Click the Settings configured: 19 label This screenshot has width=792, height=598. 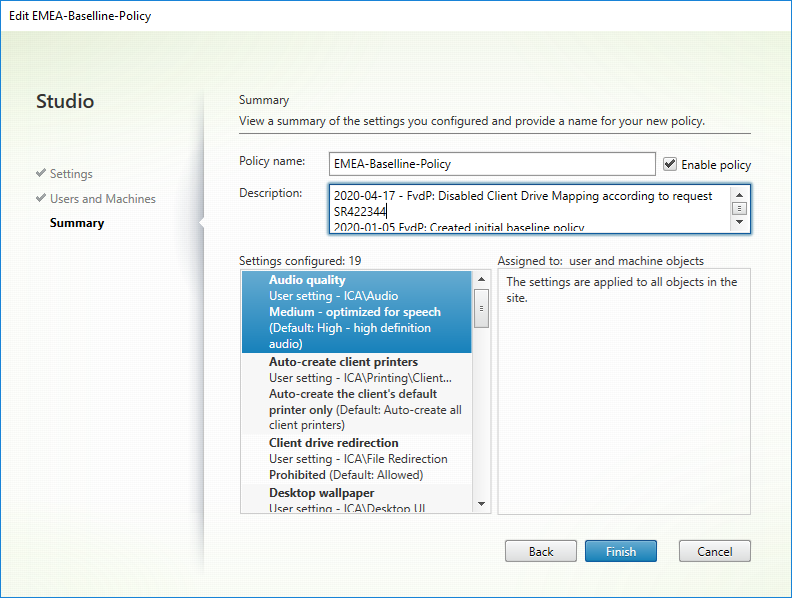pos(300,261)
